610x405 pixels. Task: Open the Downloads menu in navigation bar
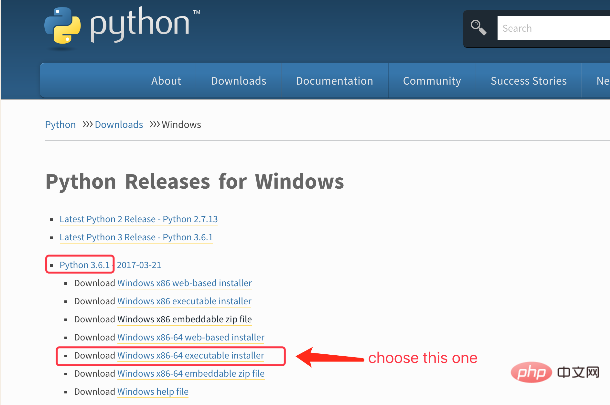click(238, 81)
